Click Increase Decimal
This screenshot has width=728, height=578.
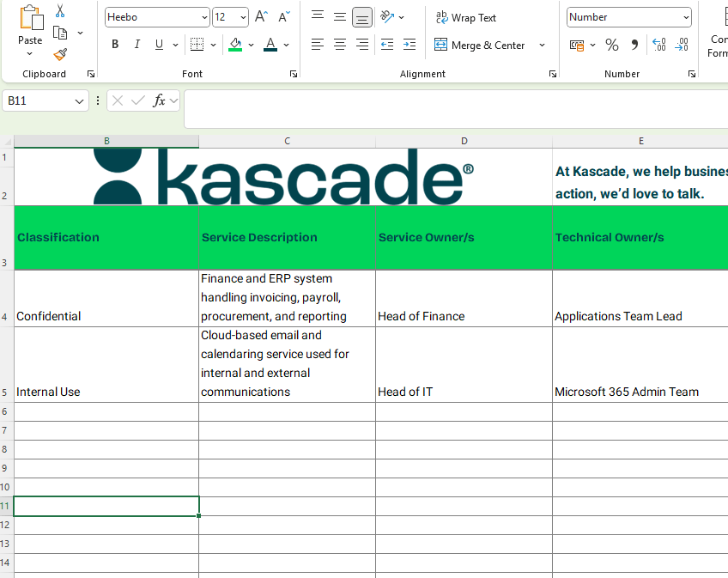click(x=658, y=45)
